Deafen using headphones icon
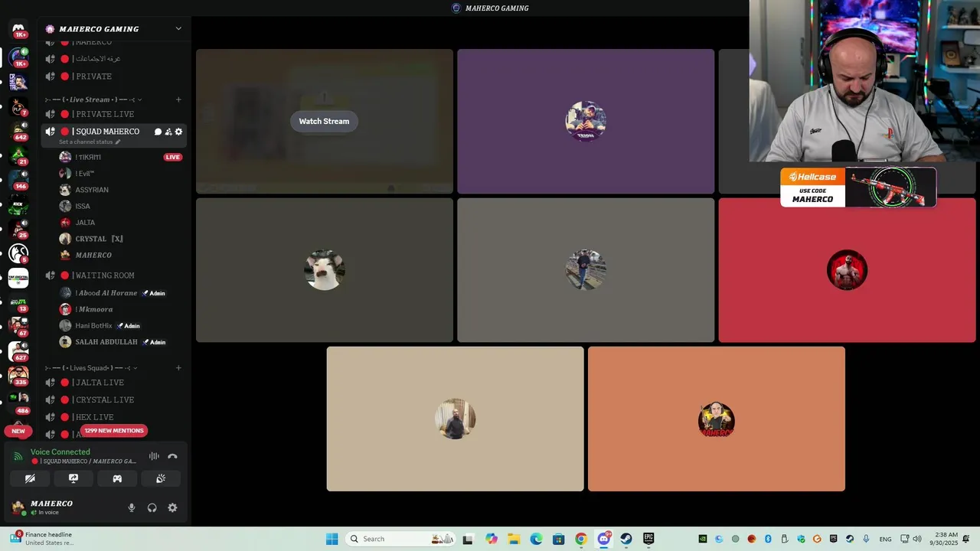Screen dimensions: 980x551 click(152, 507)
